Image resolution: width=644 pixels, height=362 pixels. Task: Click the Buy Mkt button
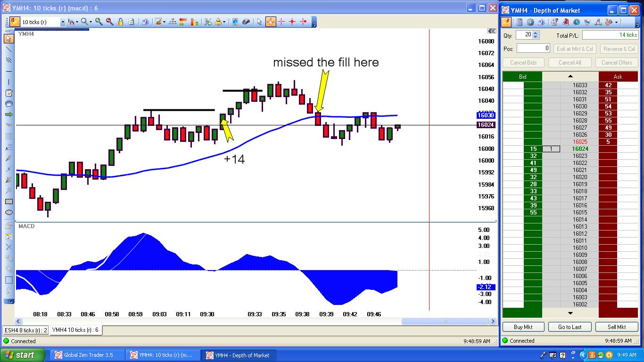(x=523, y=327)
